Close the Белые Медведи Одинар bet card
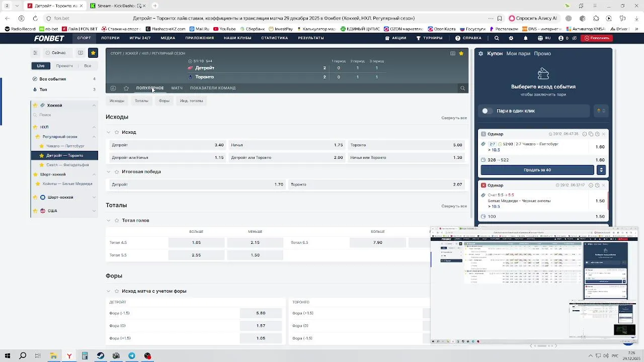This screenshot has height=362, width=644. [603, 185]
